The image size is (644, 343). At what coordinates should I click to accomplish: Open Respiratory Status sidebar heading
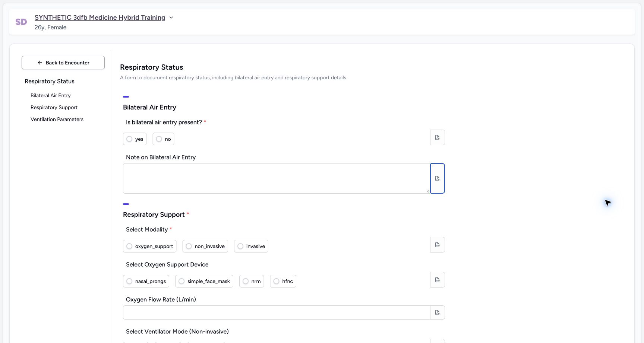click(x=50, y=81)
